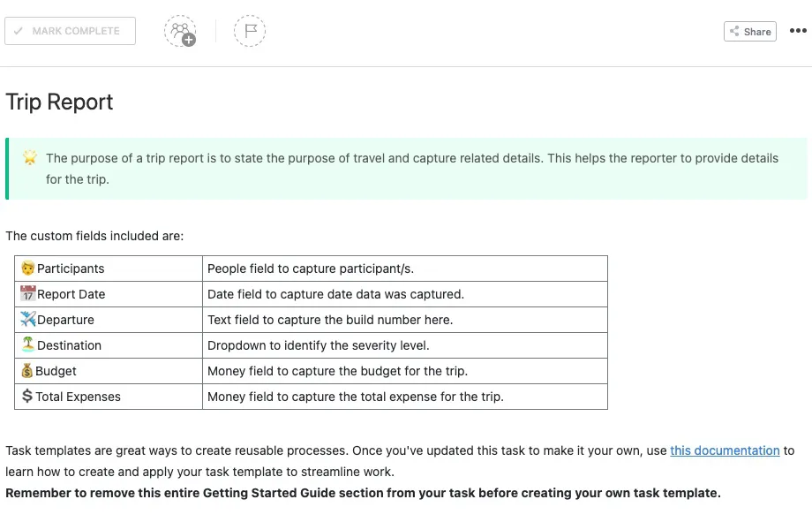Click the airplane icon beside Departure
812x522 pixels.
[x=28, y=319]
